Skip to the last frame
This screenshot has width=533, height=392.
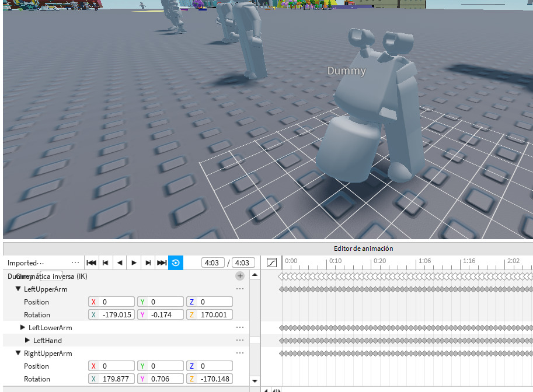(x=162, y=262)
